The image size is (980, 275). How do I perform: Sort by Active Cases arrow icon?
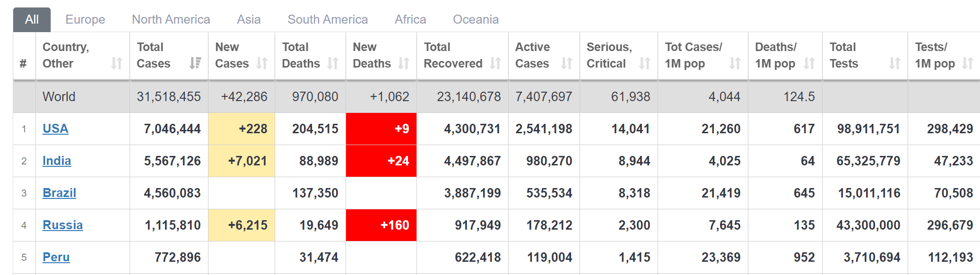point(566,63)
